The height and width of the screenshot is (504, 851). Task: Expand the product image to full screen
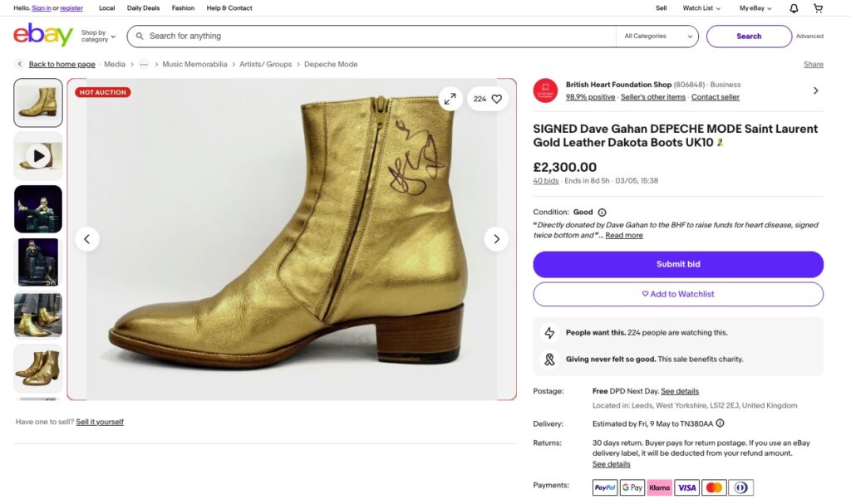click(450, 99)
